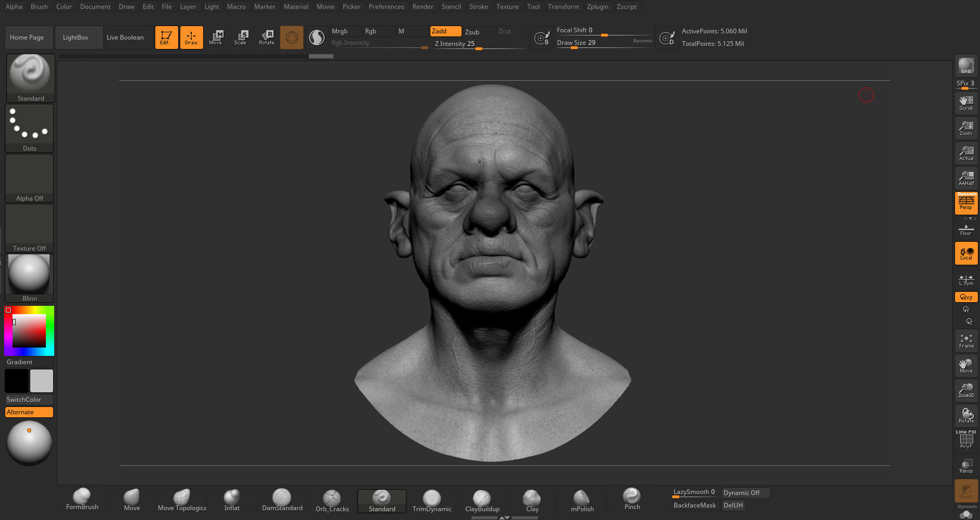Viewport: 980px width, 520px height.
Task: Activate Scale mode in top shelf
Action: 240,38
